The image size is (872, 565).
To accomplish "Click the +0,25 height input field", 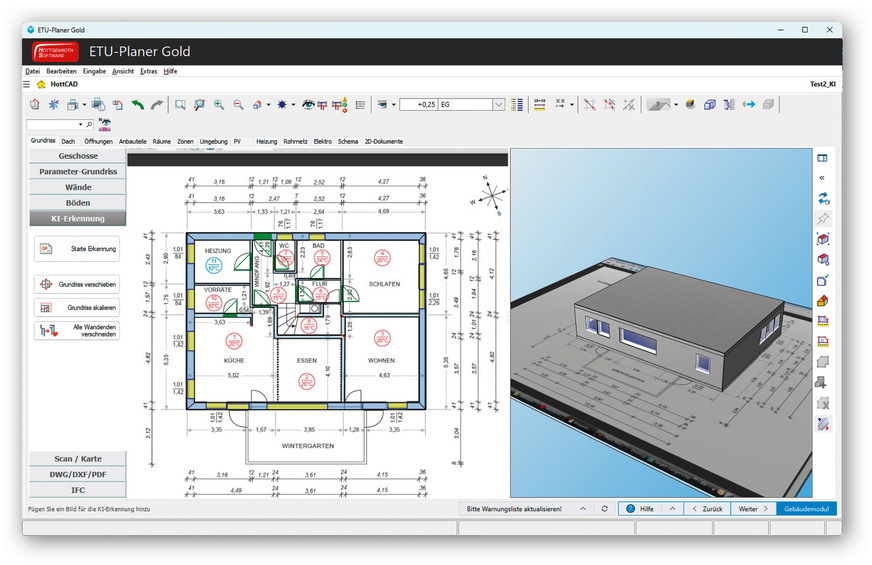I will coord(419,105).
